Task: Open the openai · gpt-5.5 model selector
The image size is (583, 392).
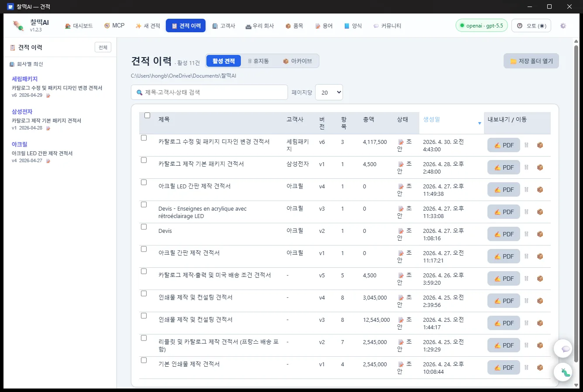Action: pyautogui.click(x=482, y=26)
